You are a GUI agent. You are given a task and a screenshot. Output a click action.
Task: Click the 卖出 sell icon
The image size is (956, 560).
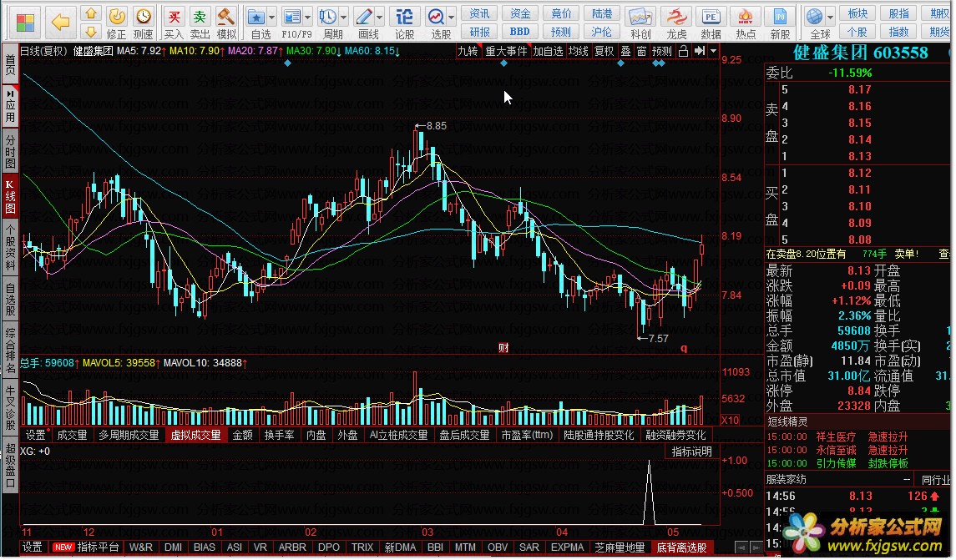(x=200, y=23)
